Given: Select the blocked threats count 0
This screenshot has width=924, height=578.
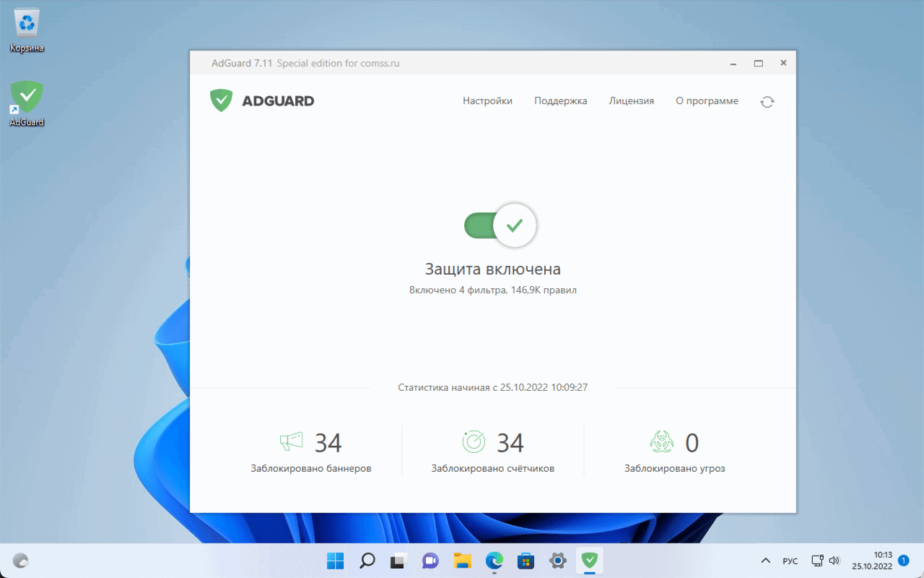Looking at the screenshot, I should click(692, 442).
